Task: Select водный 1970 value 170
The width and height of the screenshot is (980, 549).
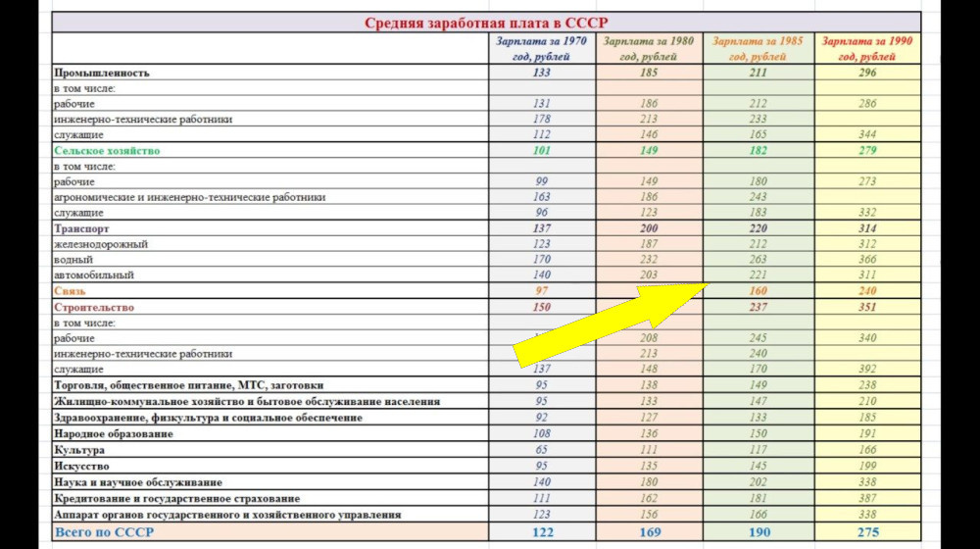Action: (541, 260)
